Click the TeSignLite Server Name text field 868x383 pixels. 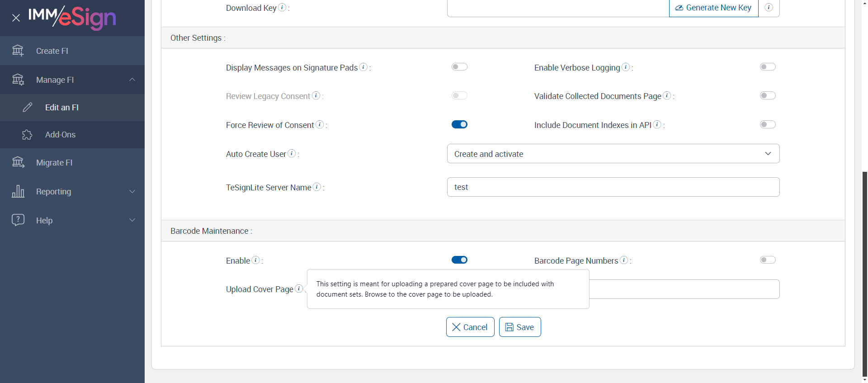click(x=613, y=187)
